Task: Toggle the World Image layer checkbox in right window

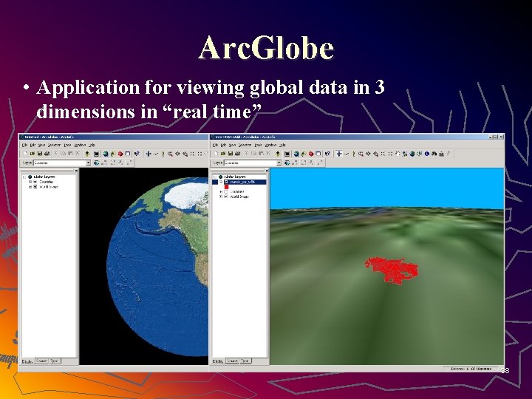Action: [226, 197]
